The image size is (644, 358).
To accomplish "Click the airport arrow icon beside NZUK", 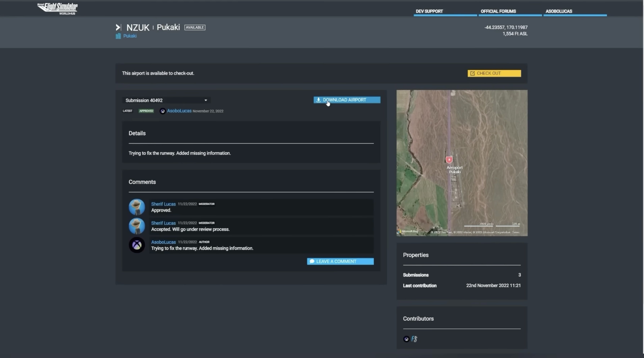I will coord(118,27).
